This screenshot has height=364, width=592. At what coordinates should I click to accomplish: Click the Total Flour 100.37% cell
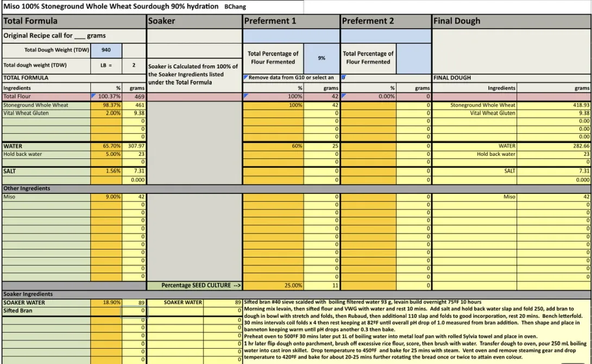coord(106,97)
